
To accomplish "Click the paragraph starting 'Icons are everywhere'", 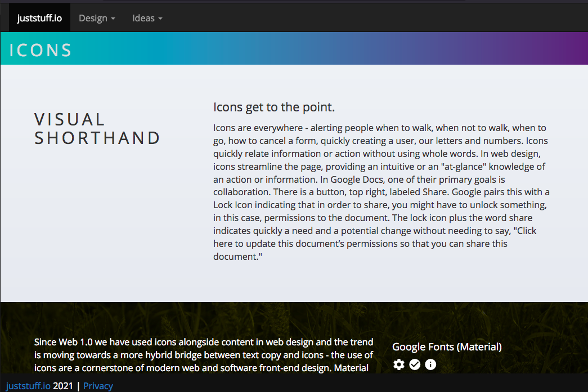I will click(381, 192).
